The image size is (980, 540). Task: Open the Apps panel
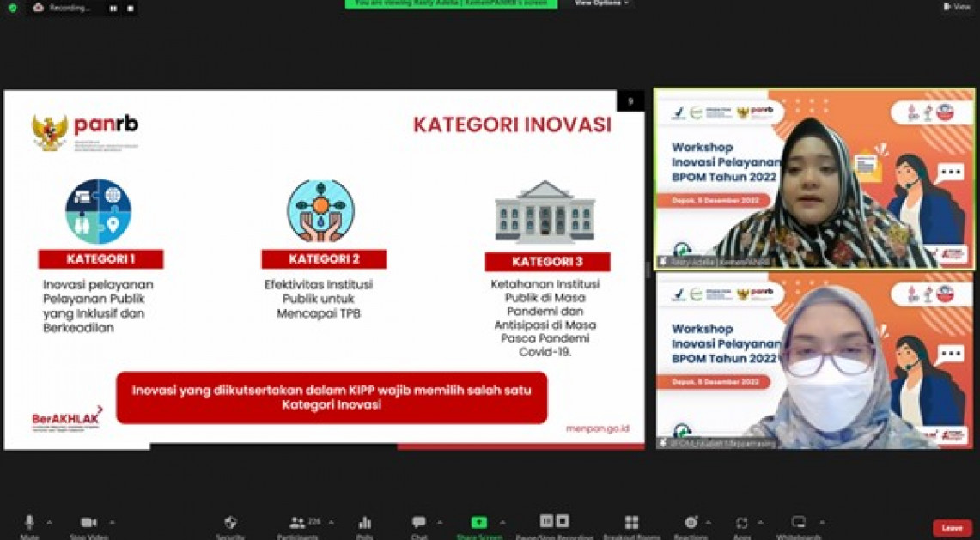coord(741,523)
